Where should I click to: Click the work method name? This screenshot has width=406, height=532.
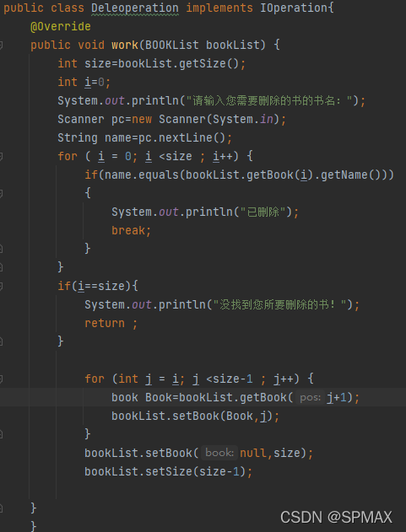click(125, 46)
